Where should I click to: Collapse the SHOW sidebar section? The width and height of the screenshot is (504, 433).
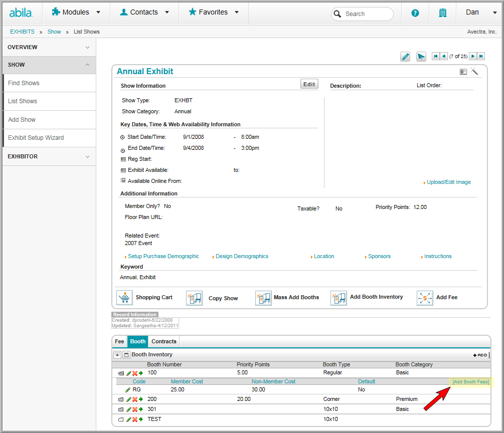49,65
